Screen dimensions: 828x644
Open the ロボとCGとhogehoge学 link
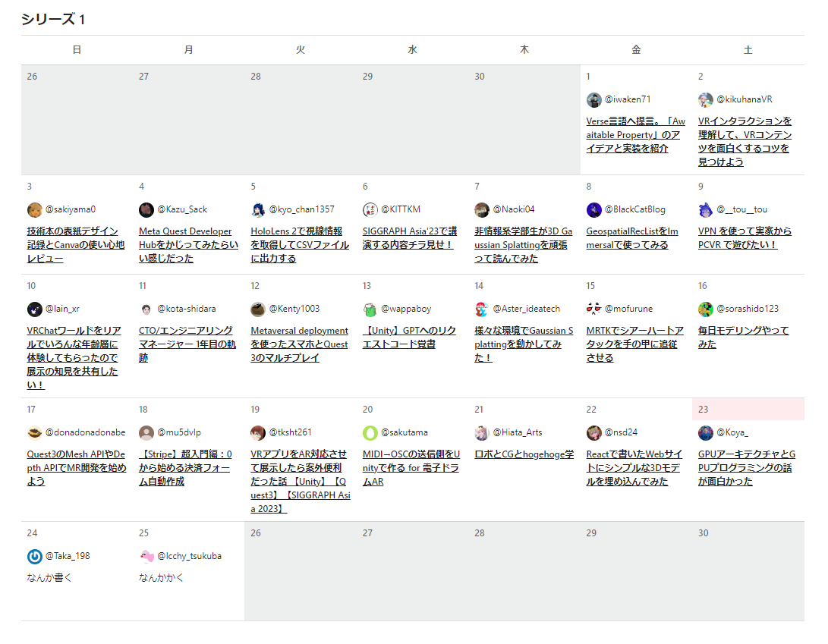(524, 454)
